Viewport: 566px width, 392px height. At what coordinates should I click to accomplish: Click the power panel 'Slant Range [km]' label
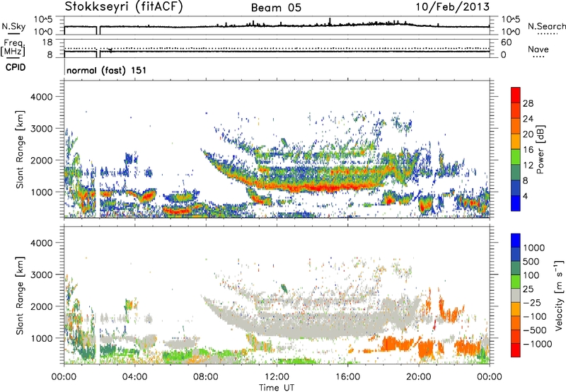[20, 149]
